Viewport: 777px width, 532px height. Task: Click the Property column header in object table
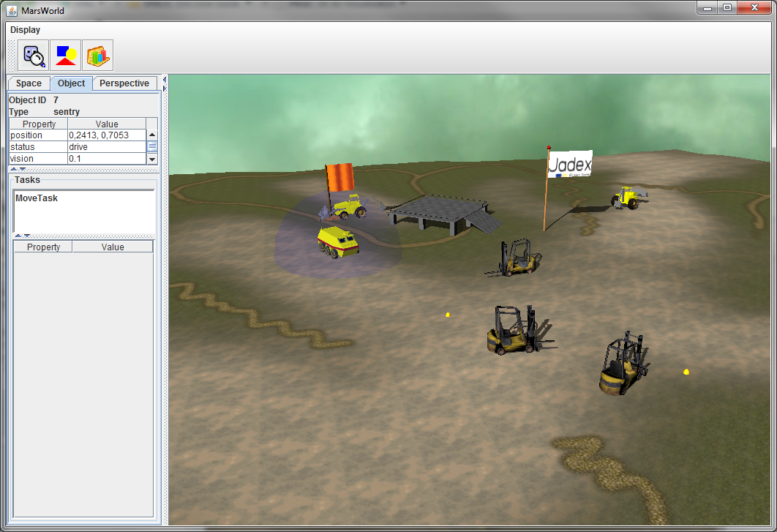tap(40, 124)
